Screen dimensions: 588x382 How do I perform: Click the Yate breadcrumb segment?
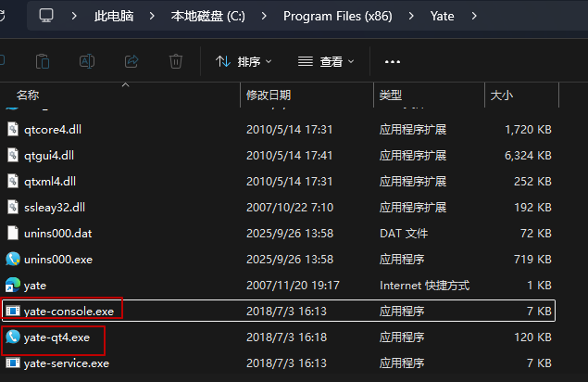tap(442, 16)
